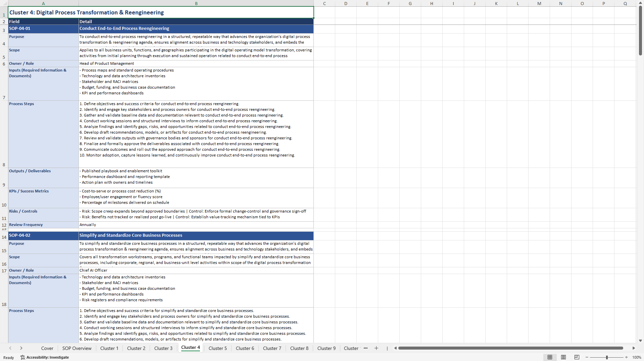Select column B header
The height and width of the screenshot is (361, 644).
[x=196, y=3]
